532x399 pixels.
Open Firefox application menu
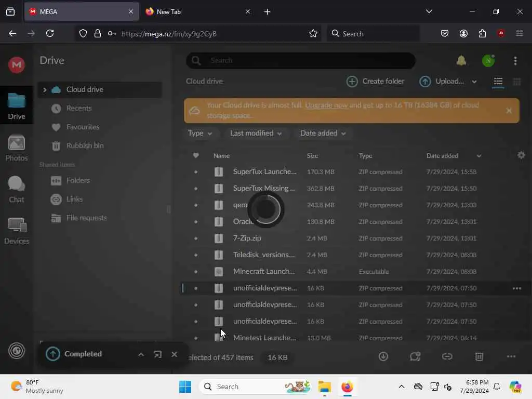(x=519, y=33)
